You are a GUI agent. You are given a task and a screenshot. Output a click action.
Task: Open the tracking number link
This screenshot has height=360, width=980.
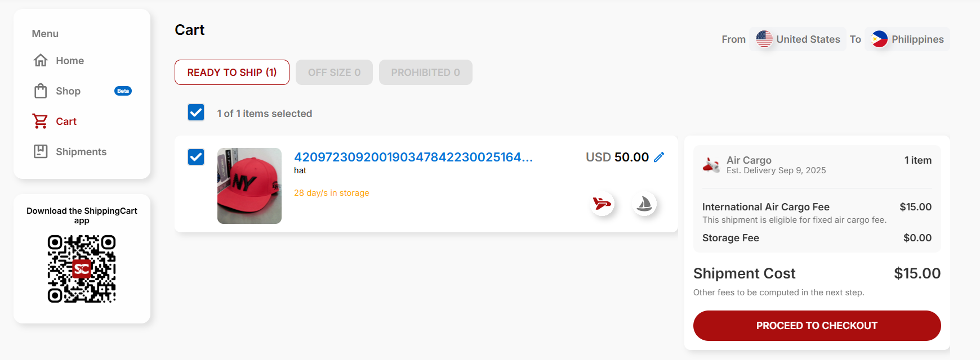pyautogui.click(x=413, y=157)
